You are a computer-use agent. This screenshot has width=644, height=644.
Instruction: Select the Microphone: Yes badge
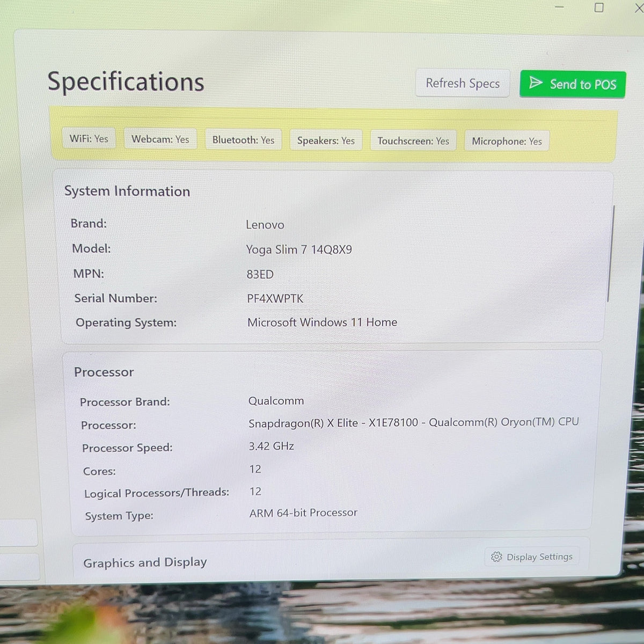pos(507,141)
